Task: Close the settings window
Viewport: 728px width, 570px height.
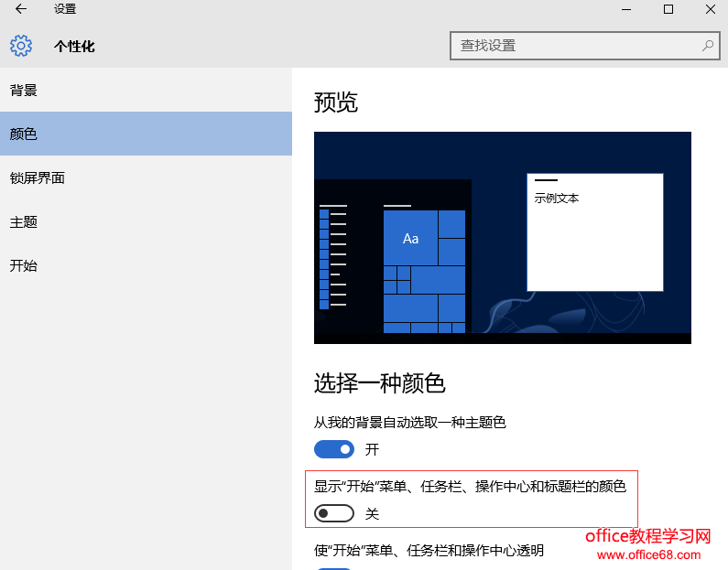Action: point(710,9)
